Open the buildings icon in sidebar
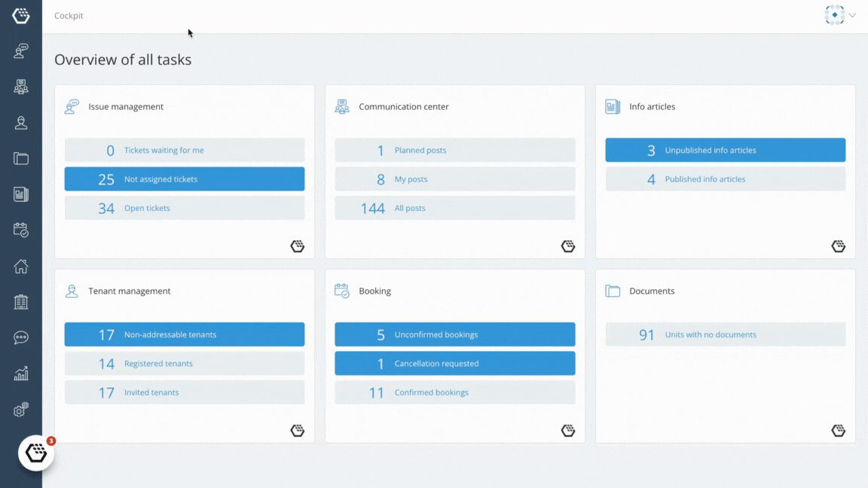Viewport: 868px width, 488px height. [x=21, y=302]
